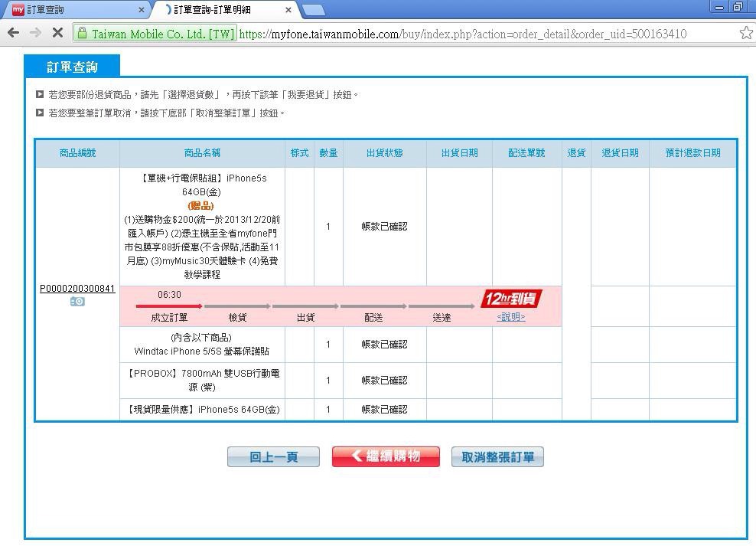Minimize the browser window
This screenshot has width=756, height=546.
719,7
